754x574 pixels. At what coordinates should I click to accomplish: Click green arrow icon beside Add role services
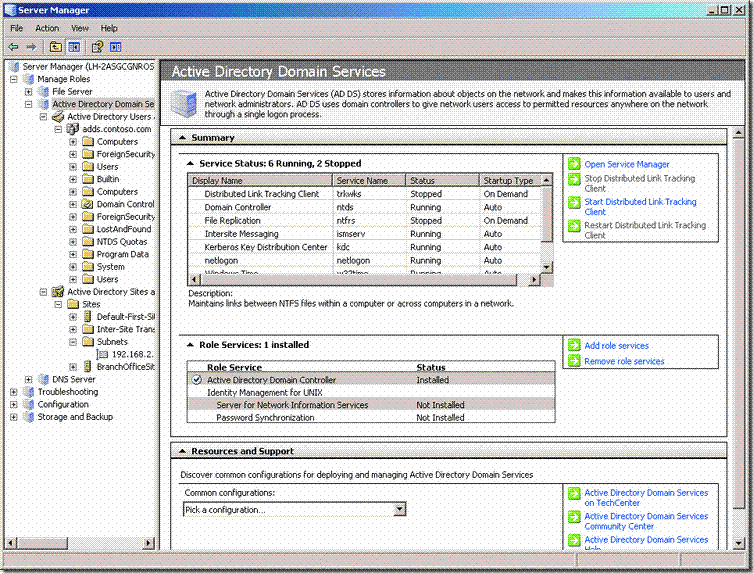(x=574, y=345)
